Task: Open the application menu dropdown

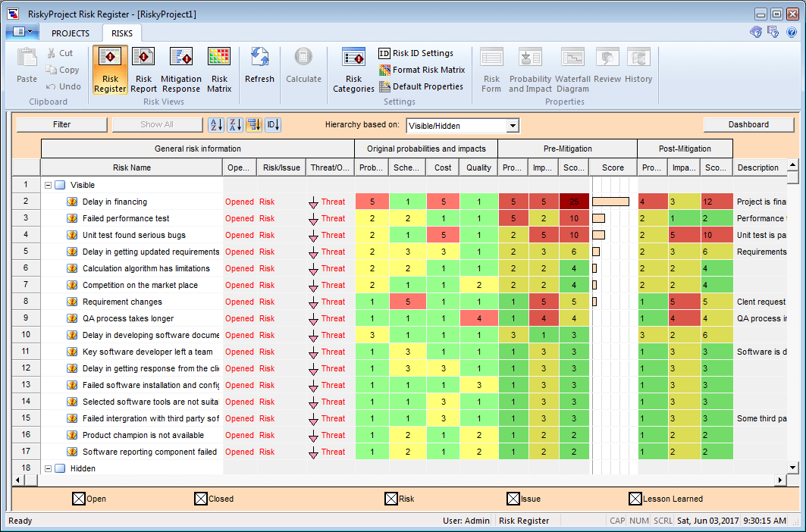Action: pyautogui.click(x=21, y=32)
